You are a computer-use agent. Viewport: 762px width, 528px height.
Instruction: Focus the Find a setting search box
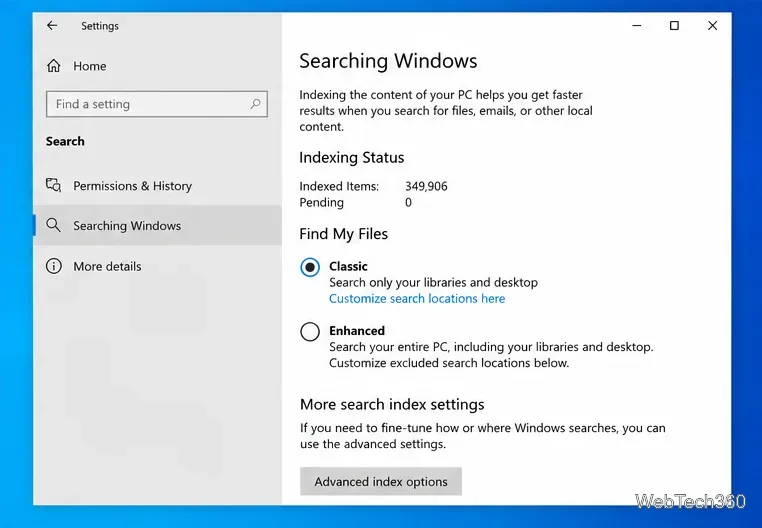pos(156,104)
